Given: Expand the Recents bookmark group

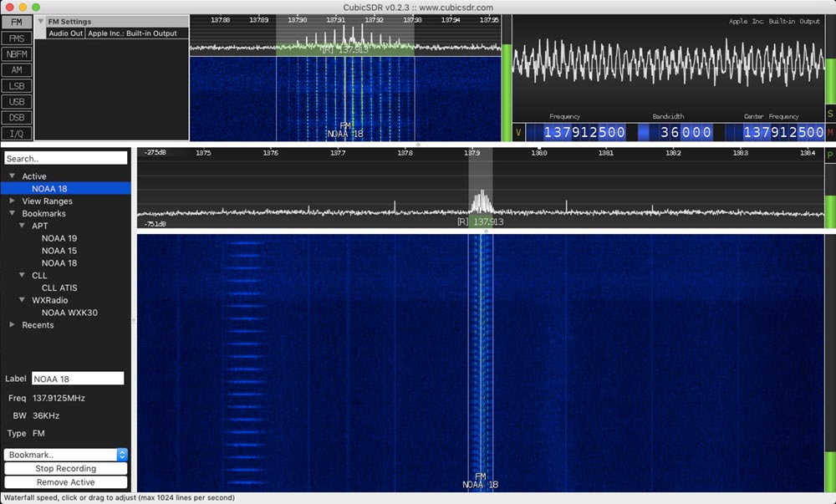Looking at the screenshot, I should [x=12, y=325].
